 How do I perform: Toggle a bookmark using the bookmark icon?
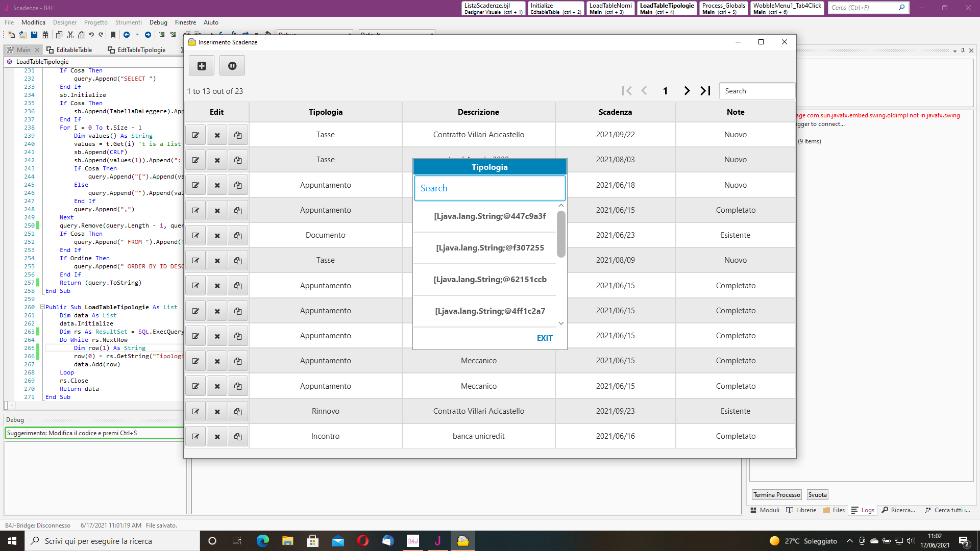113,35
